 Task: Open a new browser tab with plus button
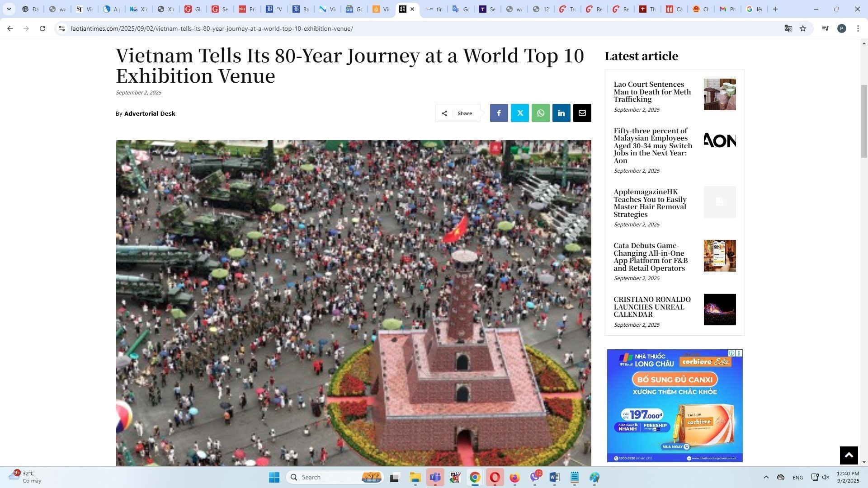775,9
